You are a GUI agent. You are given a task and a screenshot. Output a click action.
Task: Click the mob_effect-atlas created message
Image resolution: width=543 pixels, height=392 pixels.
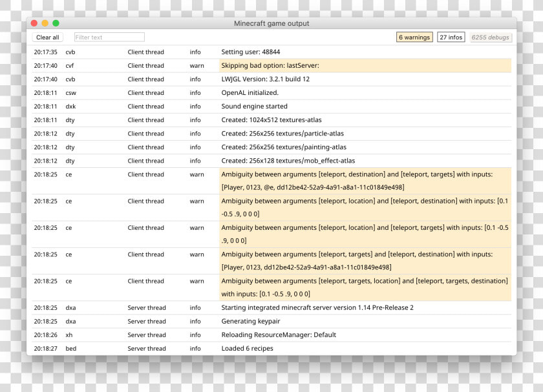[288, 161]
